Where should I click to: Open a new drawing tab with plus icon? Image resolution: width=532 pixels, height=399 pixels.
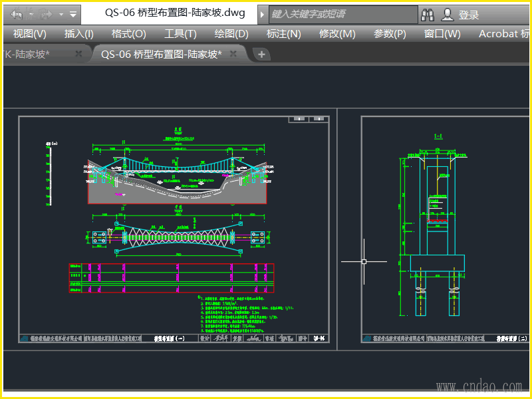tap(261, 55)
